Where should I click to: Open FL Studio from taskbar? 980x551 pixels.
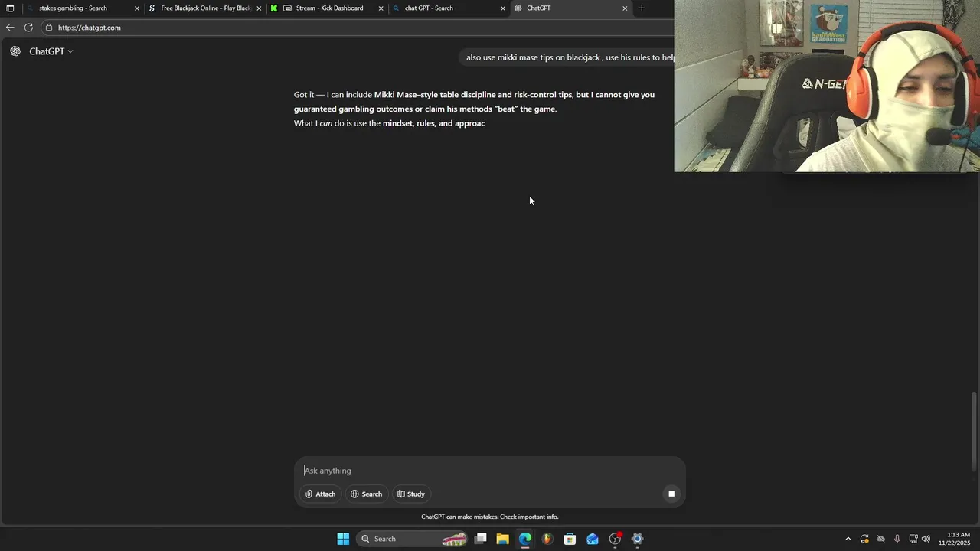click(x=547, y=539)
